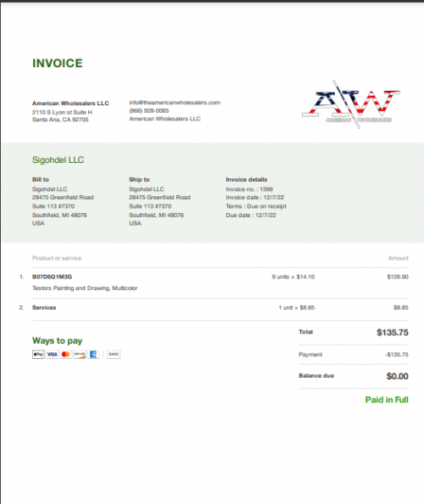
Task: Click the Product or service column header
Action: pyautogui.click(x=57, y=258)
